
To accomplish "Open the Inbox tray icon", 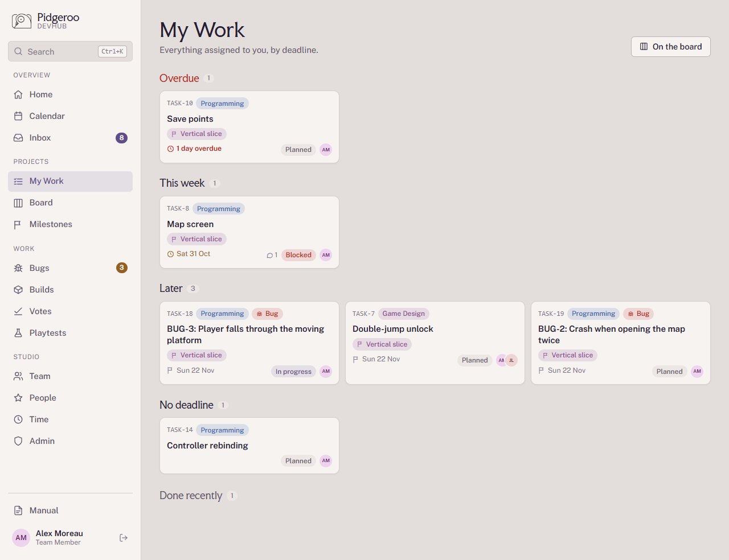I will coord(18,138).
